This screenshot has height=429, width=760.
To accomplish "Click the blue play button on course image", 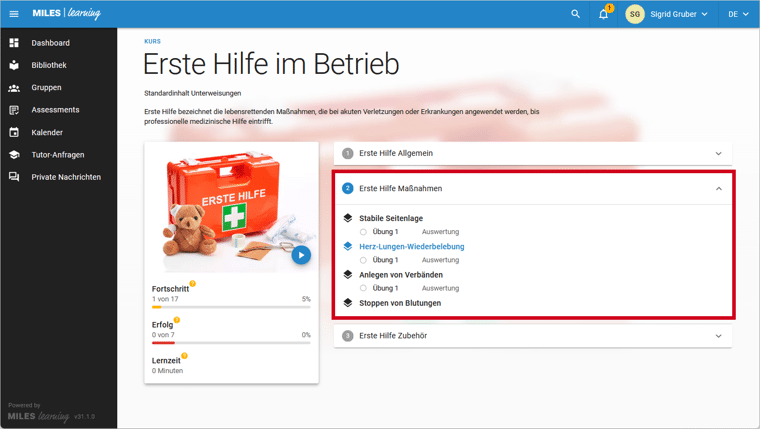I will [x=301, y=255].
